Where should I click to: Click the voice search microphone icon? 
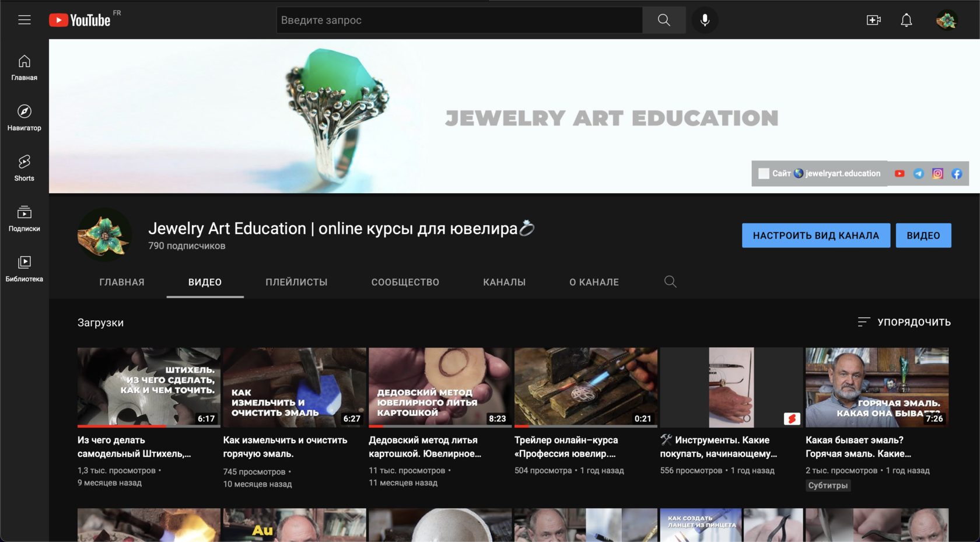(705, 20)
